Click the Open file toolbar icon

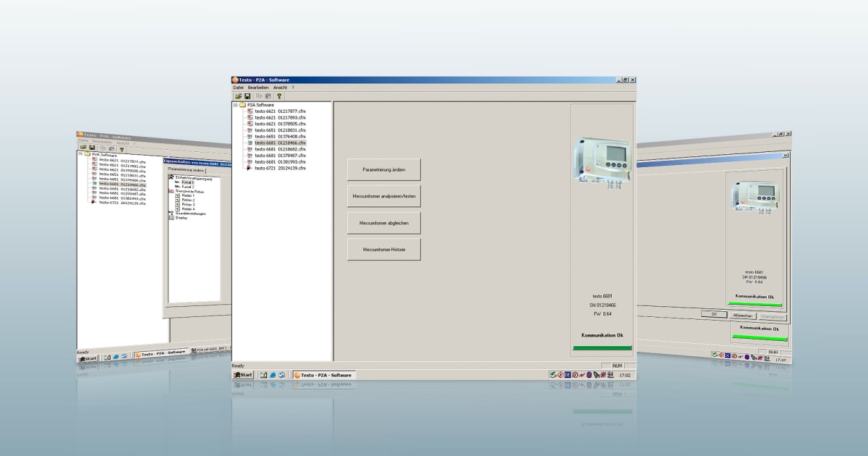pos(237,96)
